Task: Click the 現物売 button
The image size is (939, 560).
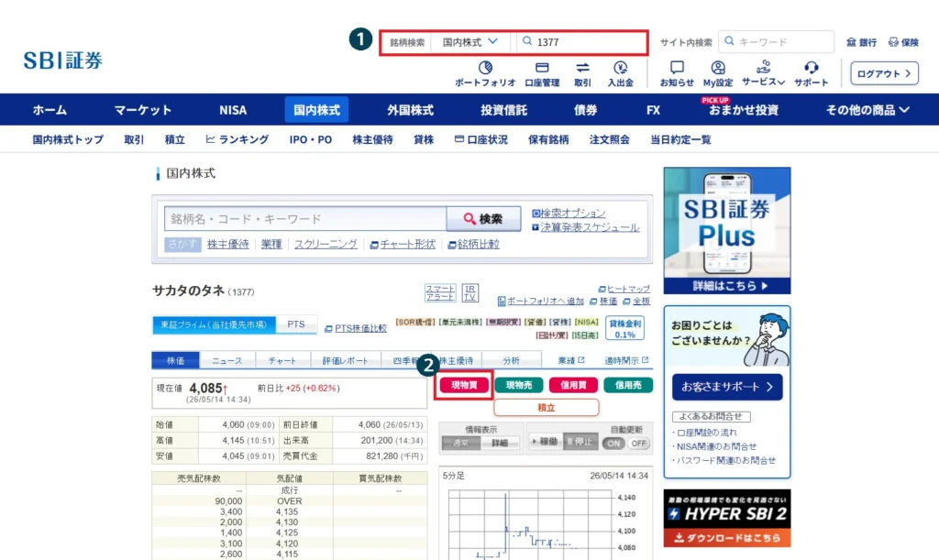Action: click(519, 385)
